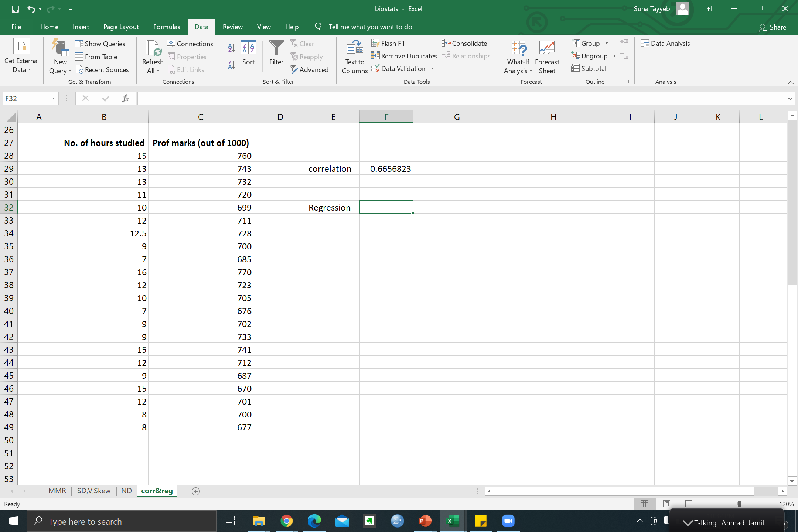798x532 pixels.
Task: Open the Data Analysis tool
Action: click(x=665, y=44)
